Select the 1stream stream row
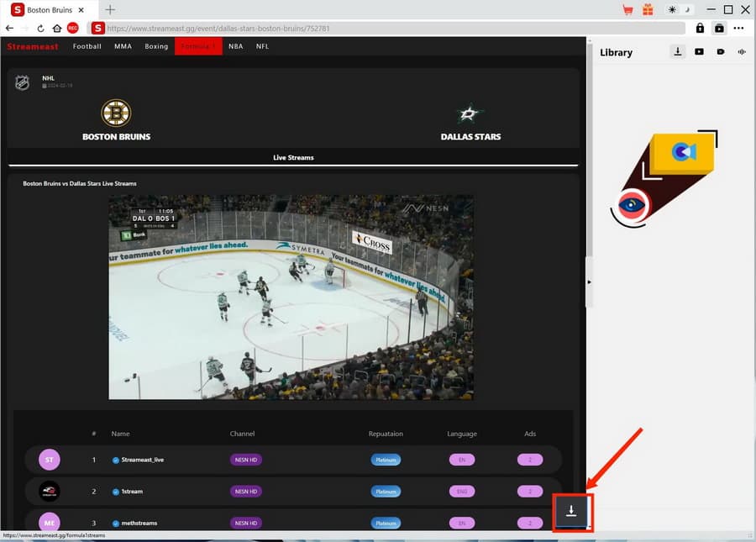This screenshot has height=542, width=756. 133,491
